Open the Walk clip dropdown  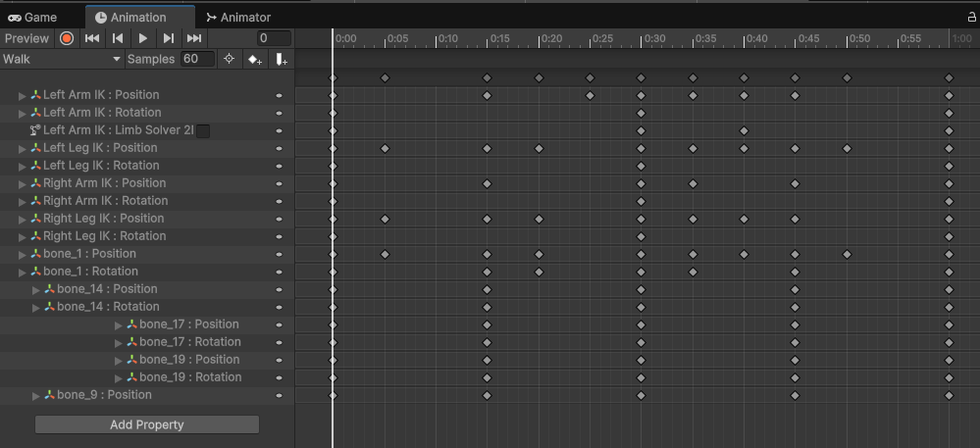(x=62, y=60)
